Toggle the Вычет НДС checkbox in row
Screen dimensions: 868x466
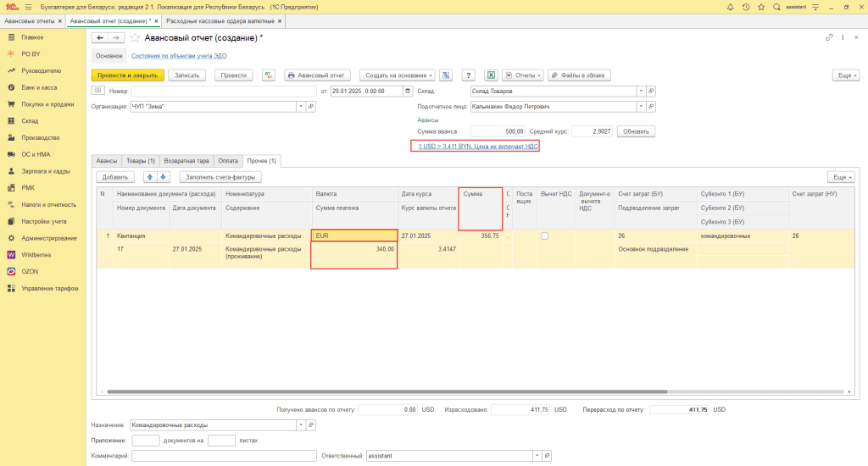tap(545, 236)
